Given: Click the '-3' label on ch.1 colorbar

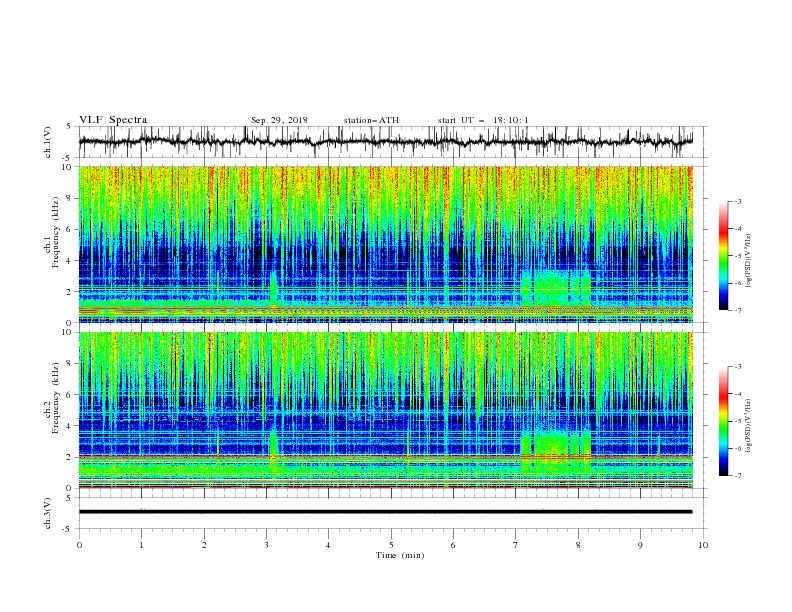Looking at the screenshot, I should [x=737, y=201].
